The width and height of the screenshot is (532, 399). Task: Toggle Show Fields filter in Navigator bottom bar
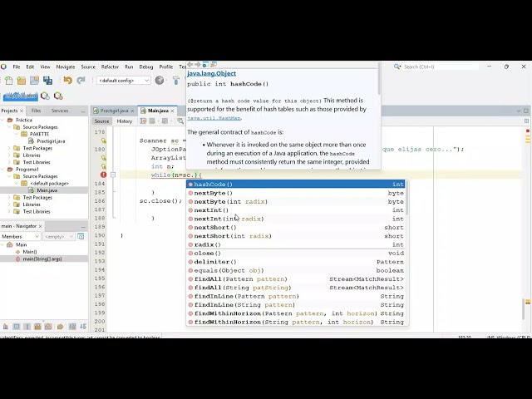(17, 327)
